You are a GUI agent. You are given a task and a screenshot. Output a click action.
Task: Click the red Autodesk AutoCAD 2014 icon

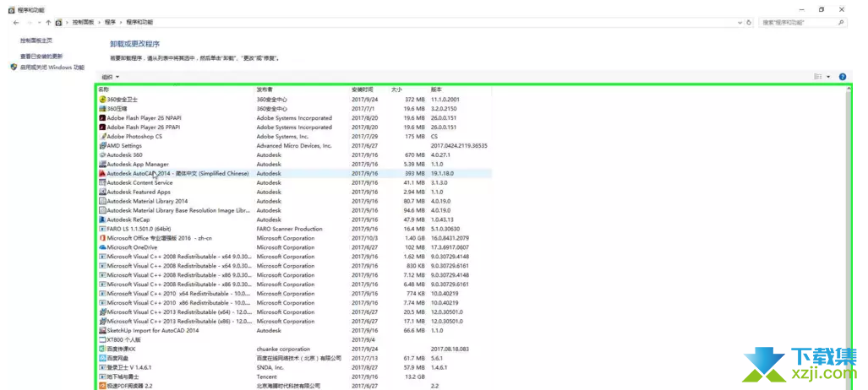click(x=102, y=173)
